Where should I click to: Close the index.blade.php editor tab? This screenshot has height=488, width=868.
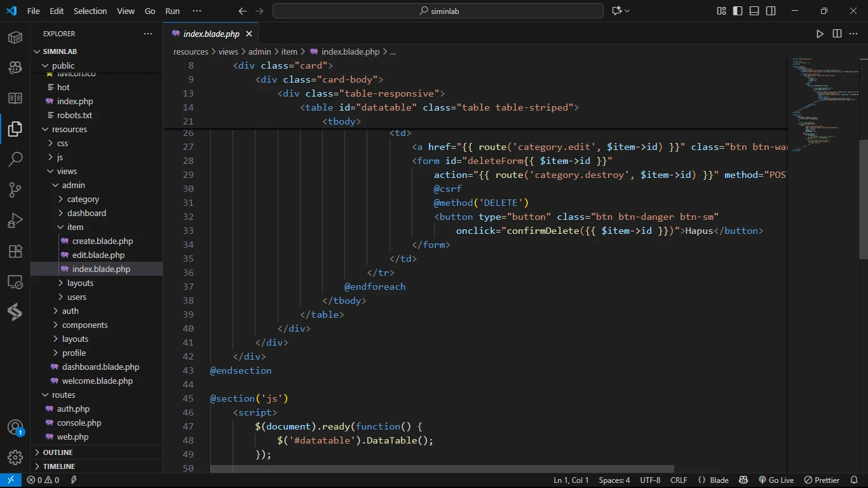click(249, 34)
